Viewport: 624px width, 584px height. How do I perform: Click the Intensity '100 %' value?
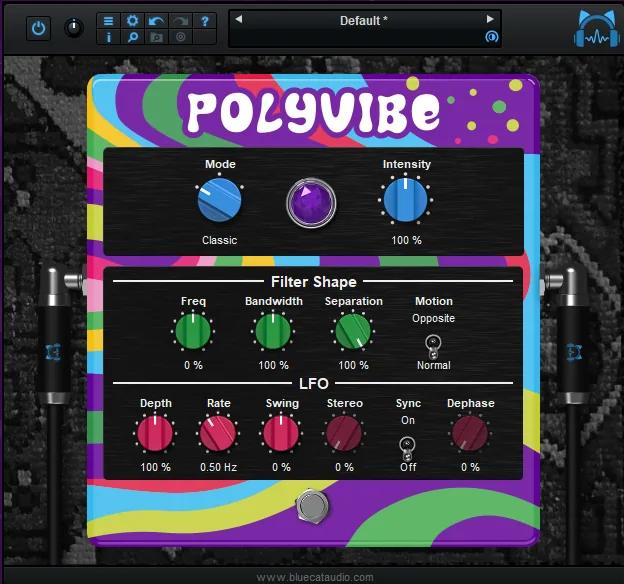point(406,240)
